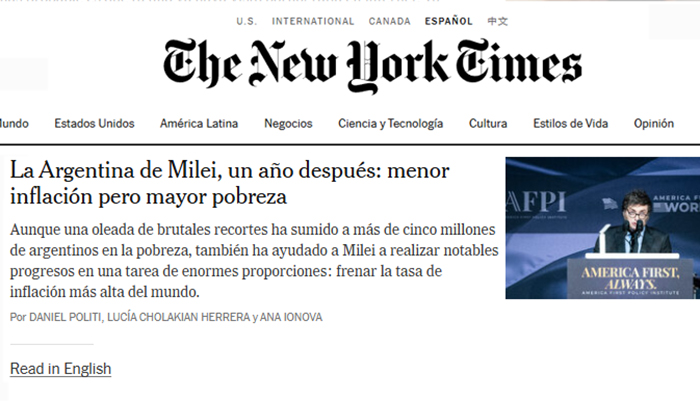Image resolution: width=700 pixels, height=401 pixels.
Task: Click the Read in English link
Action: tap(60, 369)
